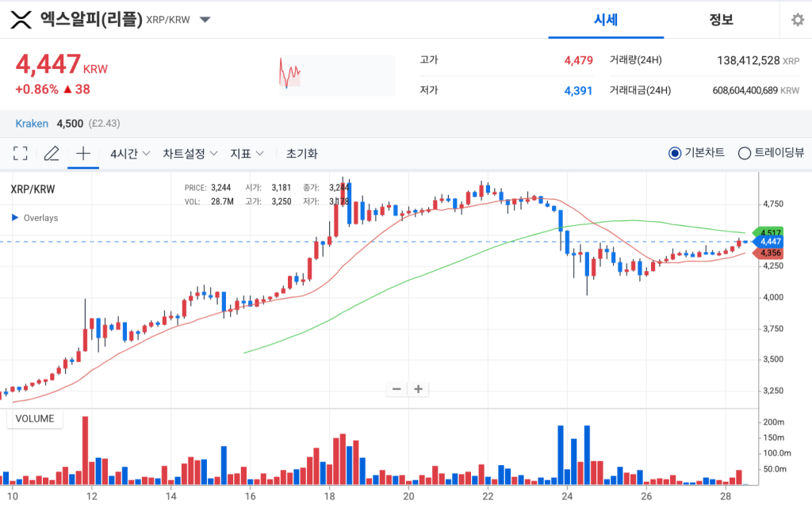Viewport: 812px width, 508px height.
Task: Switch to the 시세 tab
Action: click(606, 20)
